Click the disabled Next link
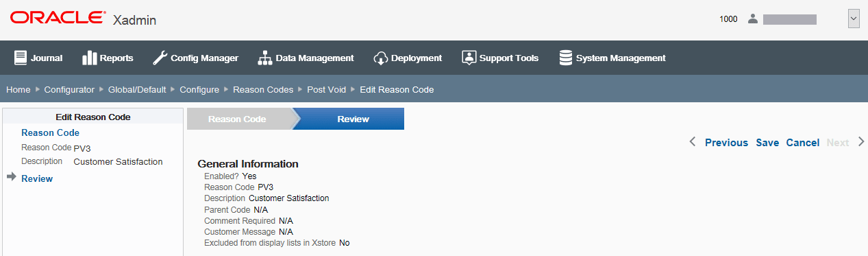This screenshot has height=256, width=868. pos(838,142)
